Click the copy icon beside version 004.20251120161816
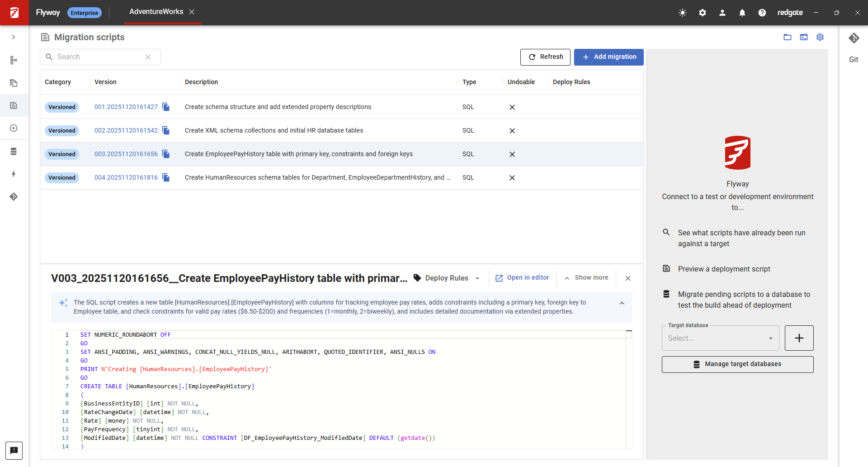 166,178
